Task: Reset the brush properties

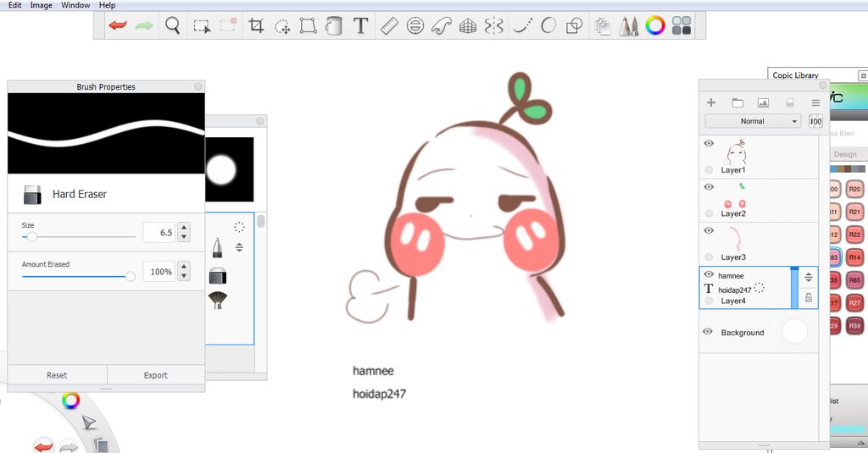Action: click(x=57, y=375)
